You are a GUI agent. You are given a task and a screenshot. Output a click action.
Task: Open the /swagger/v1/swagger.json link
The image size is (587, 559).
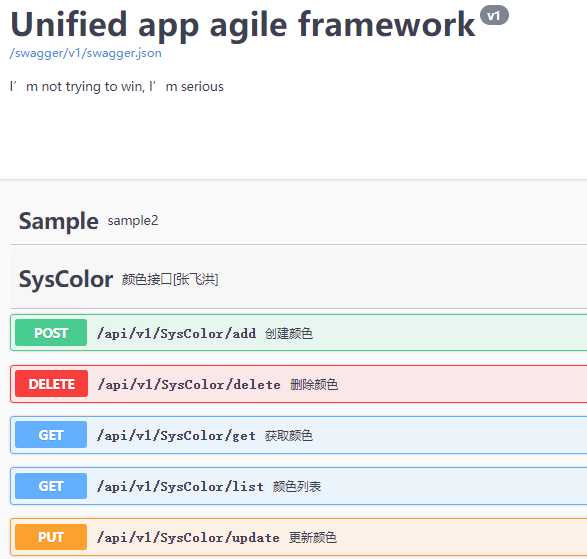86,53
